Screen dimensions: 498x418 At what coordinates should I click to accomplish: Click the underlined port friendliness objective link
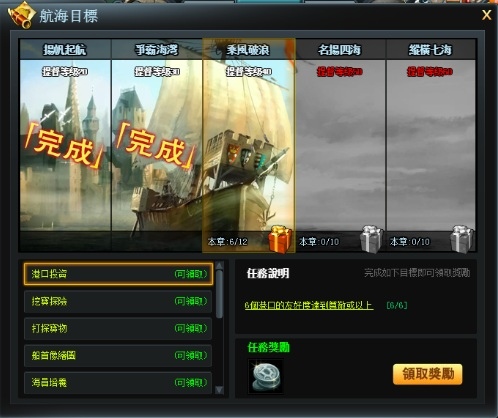(x=309, y=305)
